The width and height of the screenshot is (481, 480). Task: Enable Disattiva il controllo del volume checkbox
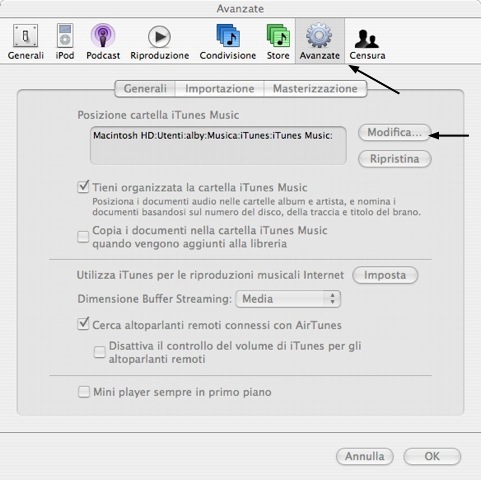(100, 352)
